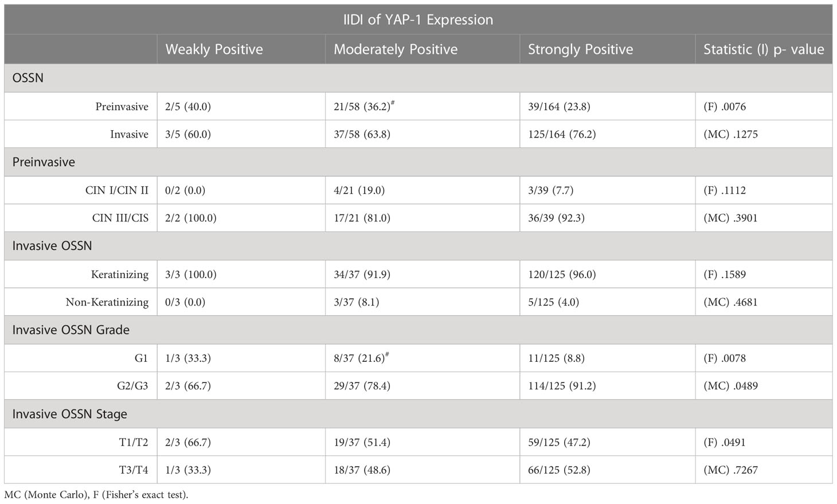Screen dimensions: 837x504
Task: Select the Strongly Positive column header
Action: click(x=580, y=49)
